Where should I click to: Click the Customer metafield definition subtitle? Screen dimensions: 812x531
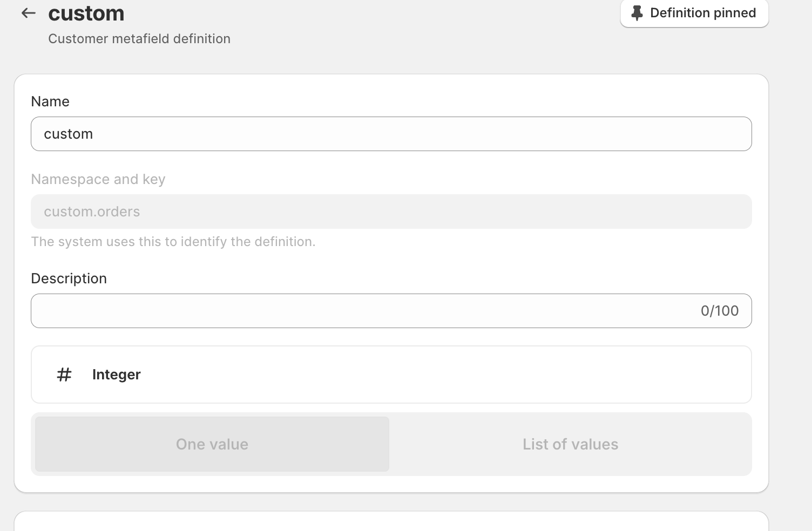[x=139, y=39]
